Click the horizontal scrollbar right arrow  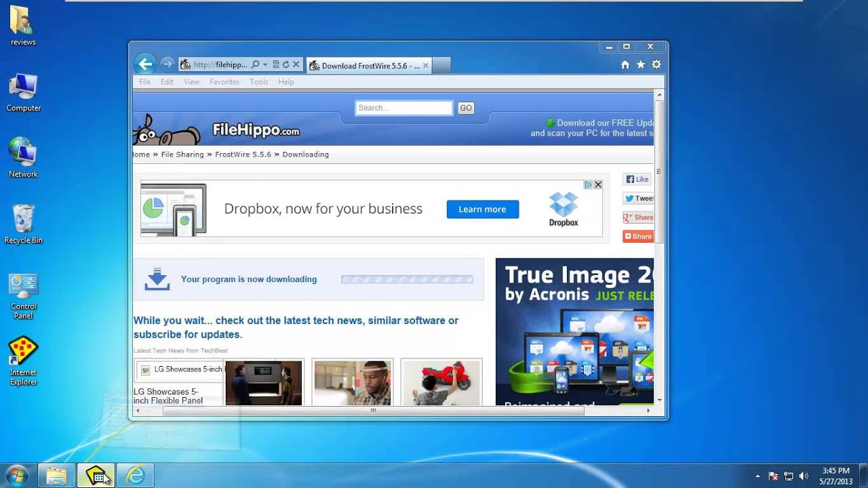pyautogui.click(x=648, y=411)
